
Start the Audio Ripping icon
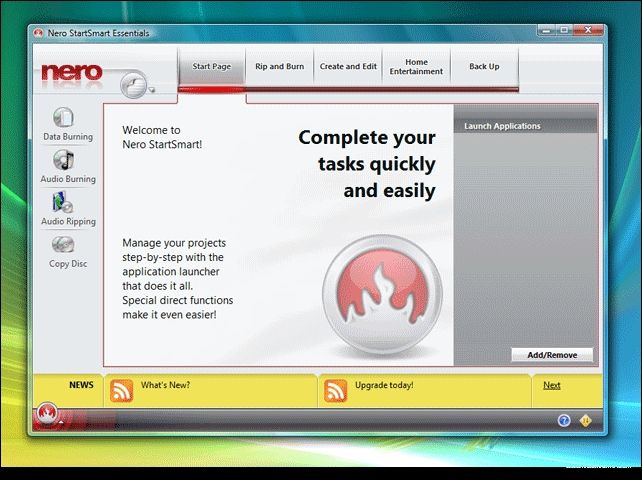[x=62, y=202]
